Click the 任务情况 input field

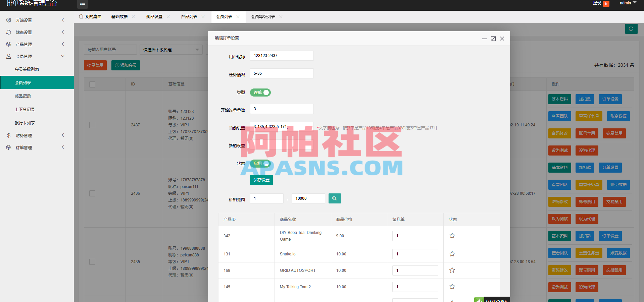point(282,73)
